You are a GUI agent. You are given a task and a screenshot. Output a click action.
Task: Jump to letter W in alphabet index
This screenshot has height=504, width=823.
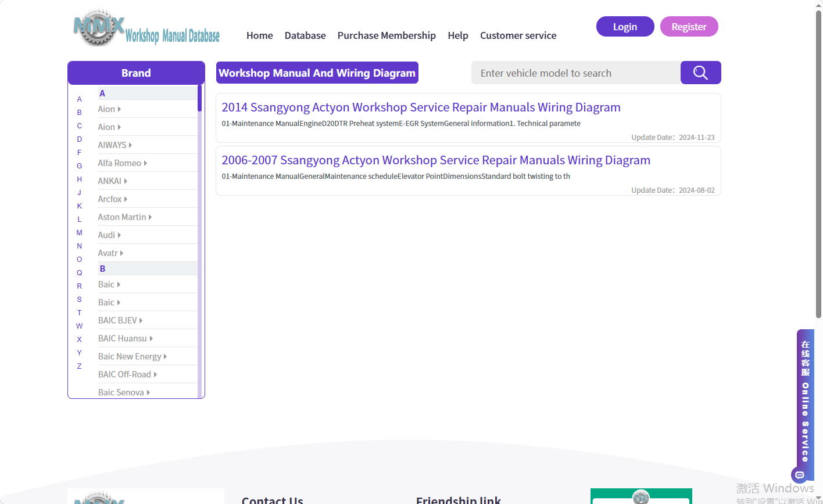point(80,326)
